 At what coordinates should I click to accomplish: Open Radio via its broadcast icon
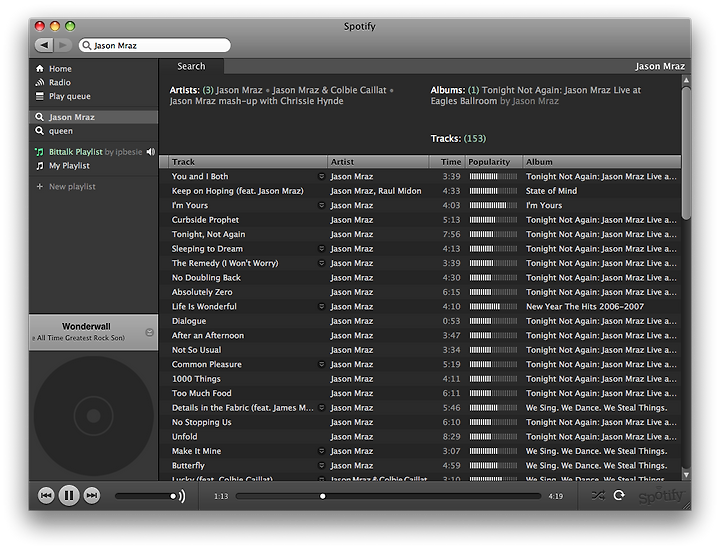pos(40,82)
